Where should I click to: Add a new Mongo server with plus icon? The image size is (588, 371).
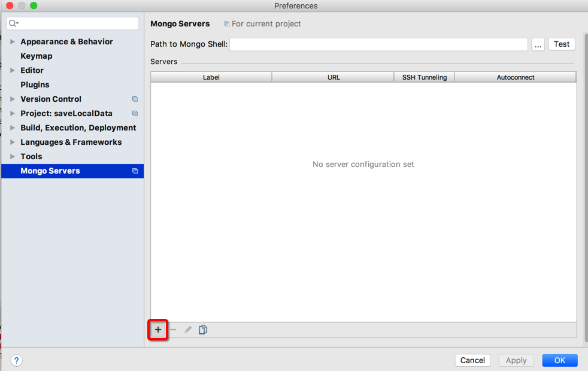[158, 330]
